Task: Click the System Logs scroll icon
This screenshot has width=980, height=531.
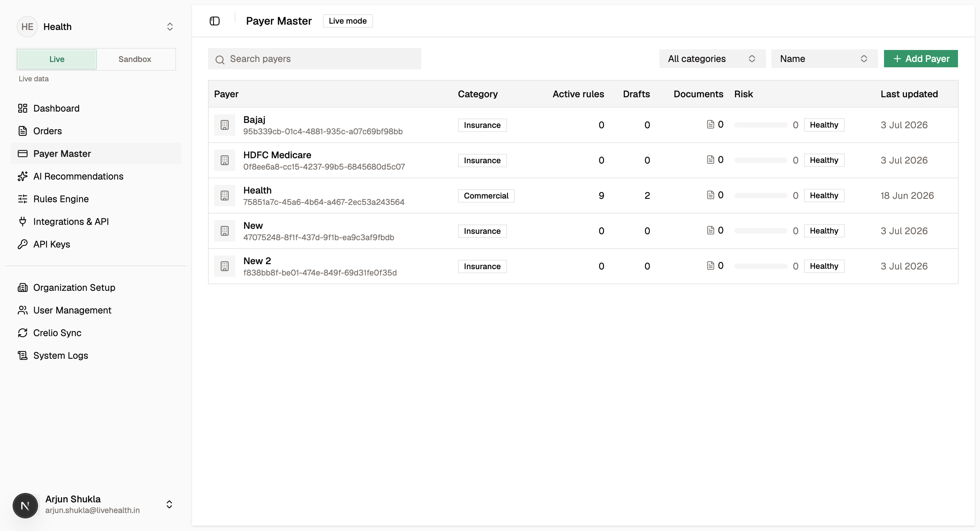Action: [x=22, y=355]
